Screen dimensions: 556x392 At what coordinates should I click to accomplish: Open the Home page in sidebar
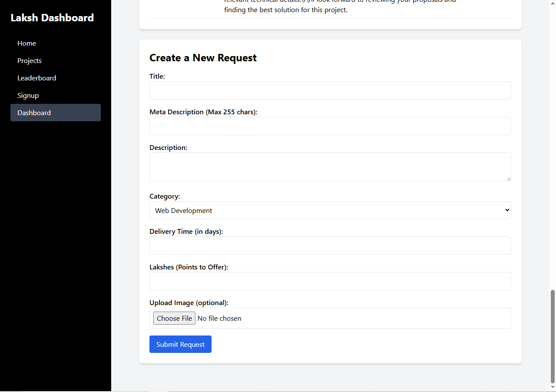(27, 43)
